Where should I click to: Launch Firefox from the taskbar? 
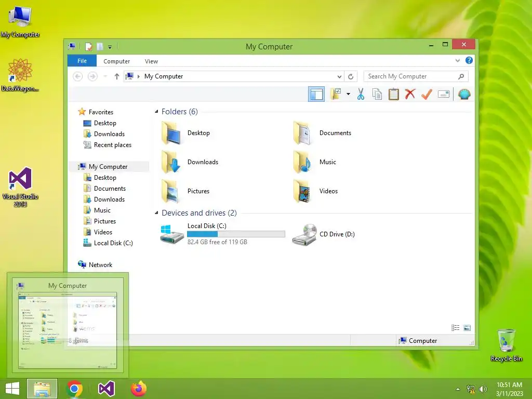(x=138, y=389)
